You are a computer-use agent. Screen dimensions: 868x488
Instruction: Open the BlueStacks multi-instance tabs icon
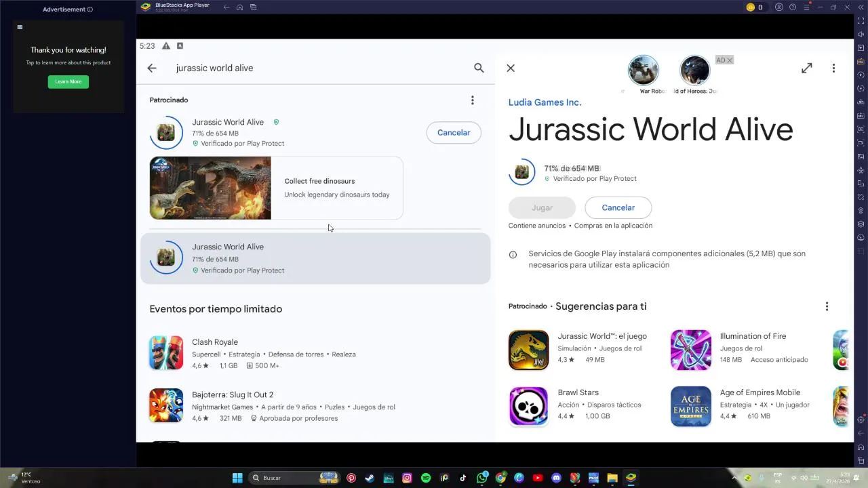tap(253, 7)
